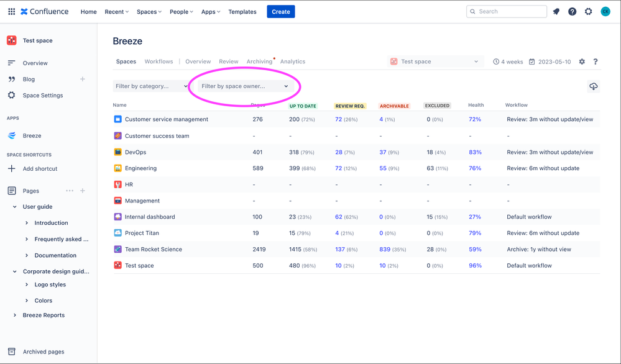The image size is (621, 364).
Task: Click the cloud download export icon
Action: click(x=594, y=86)
